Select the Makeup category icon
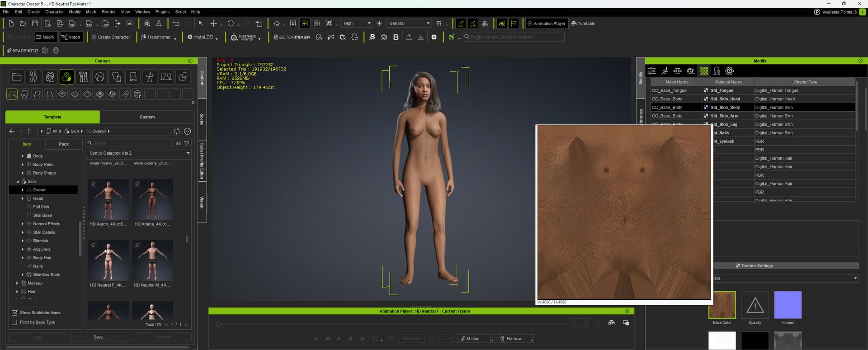This screenshot has height=350, width=868. [x=83, y=77]
